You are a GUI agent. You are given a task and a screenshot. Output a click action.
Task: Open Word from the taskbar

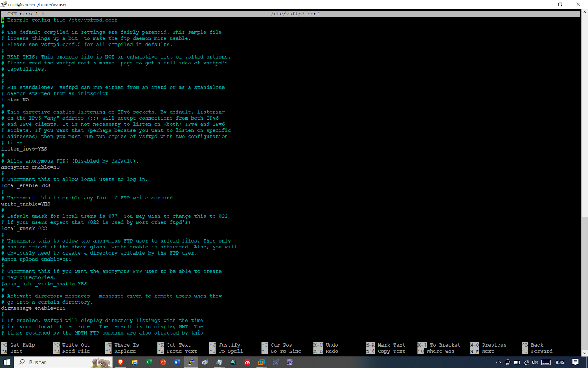pos(177,362)
